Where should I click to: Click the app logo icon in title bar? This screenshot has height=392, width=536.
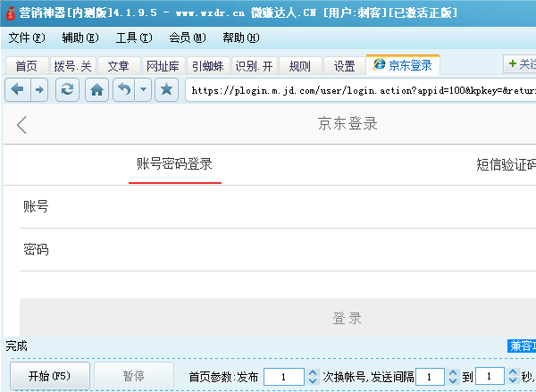coord(9,13)
